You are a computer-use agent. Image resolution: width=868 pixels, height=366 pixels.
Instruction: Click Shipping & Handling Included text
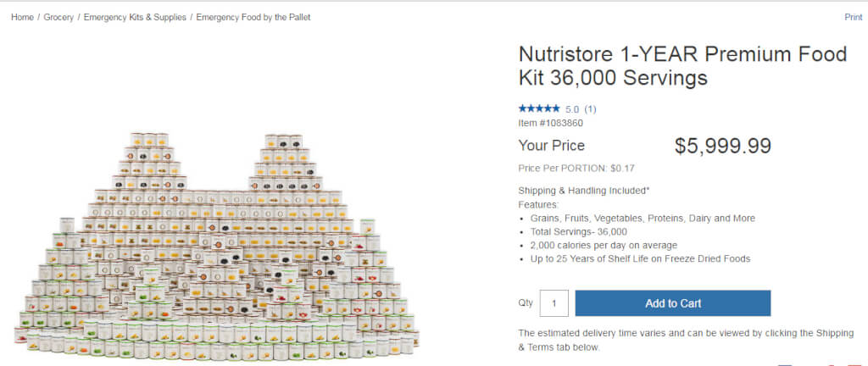pos(583,191)
